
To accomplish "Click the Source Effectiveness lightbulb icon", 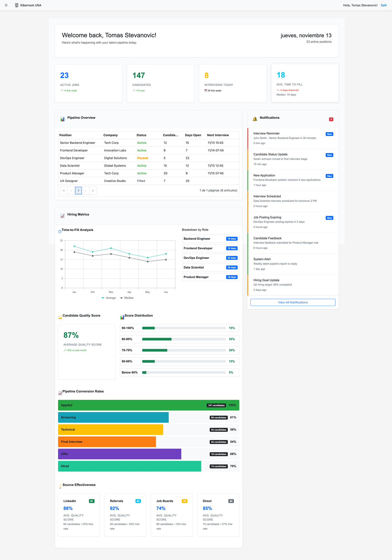I will [x=60, y=486].
